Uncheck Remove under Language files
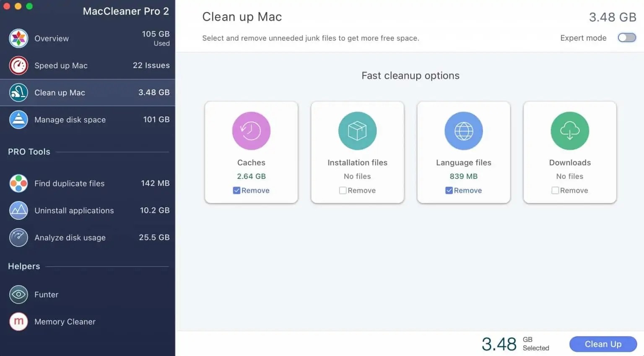The height and width of the screenshot is (356, 644). tap(449, 191)
